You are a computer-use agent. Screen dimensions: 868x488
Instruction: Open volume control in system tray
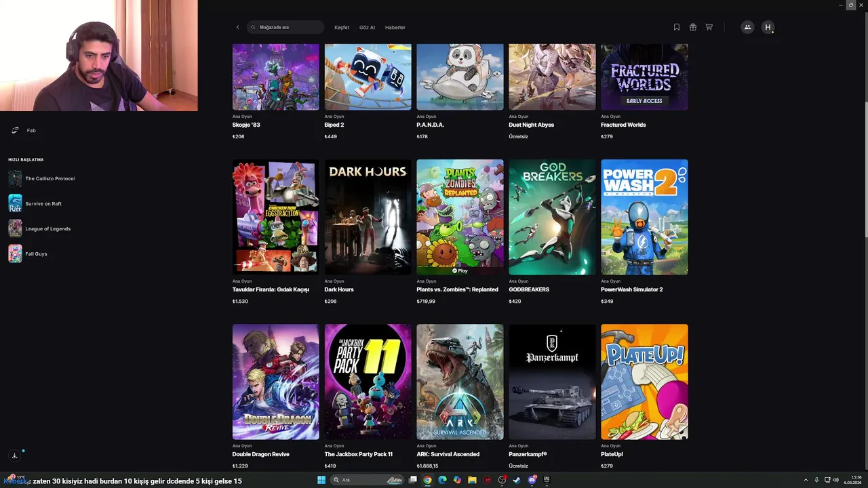[835, 480]
